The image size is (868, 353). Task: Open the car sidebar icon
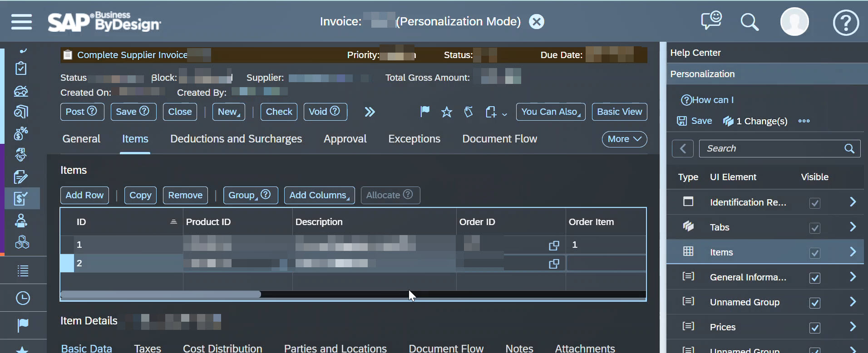[x=21, y=91]
